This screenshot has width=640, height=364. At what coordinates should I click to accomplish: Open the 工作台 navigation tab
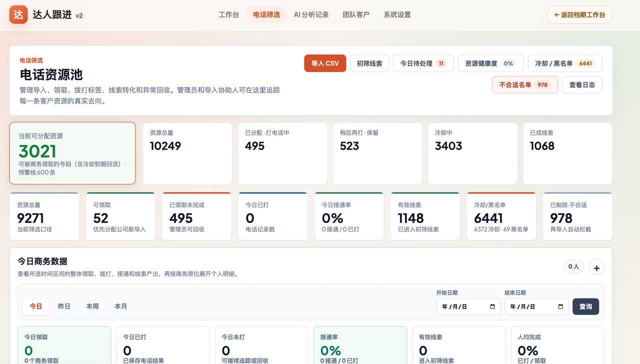(229, 14)
